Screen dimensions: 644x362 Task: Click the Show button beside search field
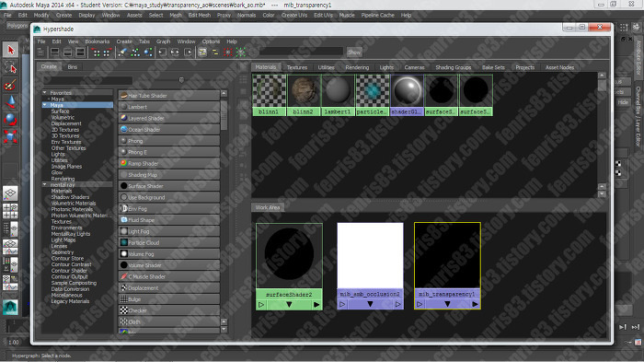pyautogui.click(x=354, y=53)
